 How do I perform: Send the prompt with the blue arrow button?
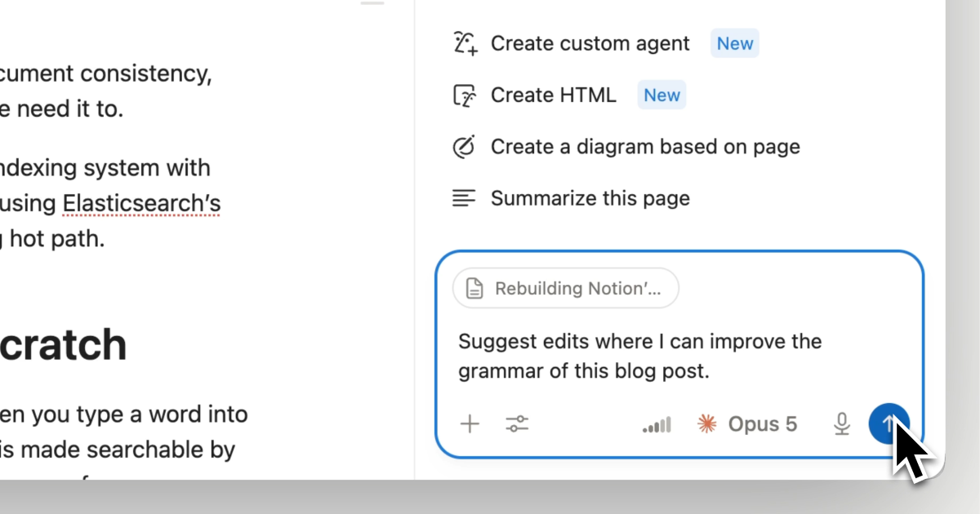889,423
